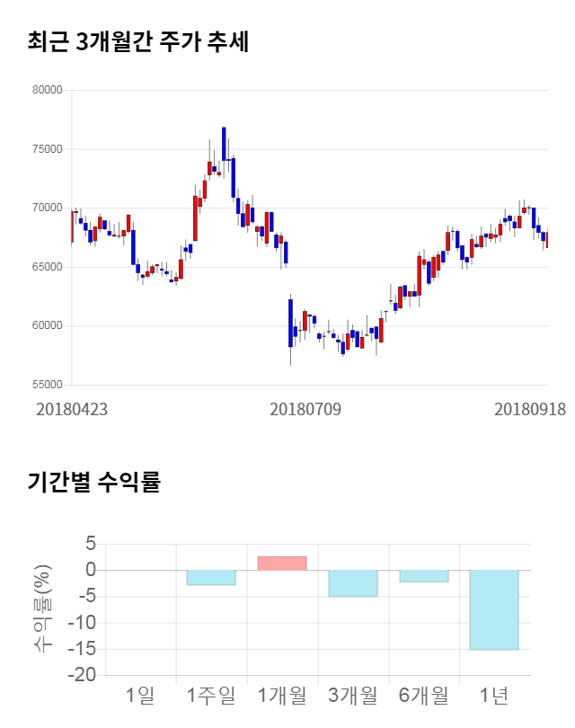
Task: Select the blue 3개월 return bar
Action: coord(352,583)
